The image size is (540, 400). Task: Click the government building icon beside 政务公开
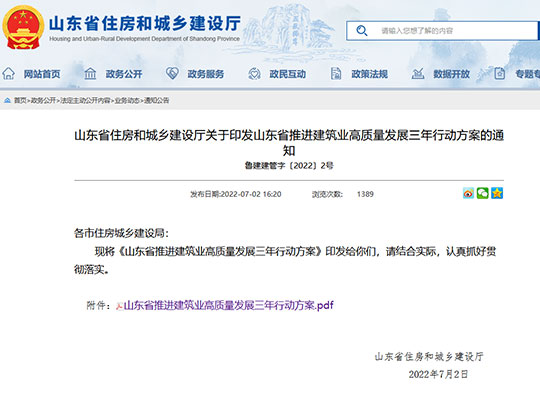90,73
